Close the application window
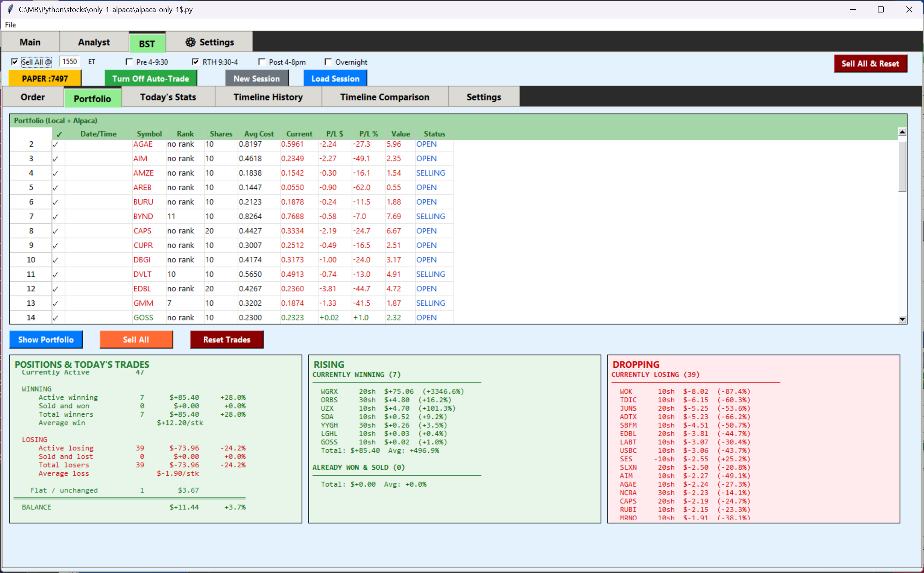Viewport: 924px width, 573px height. (909, 9)
